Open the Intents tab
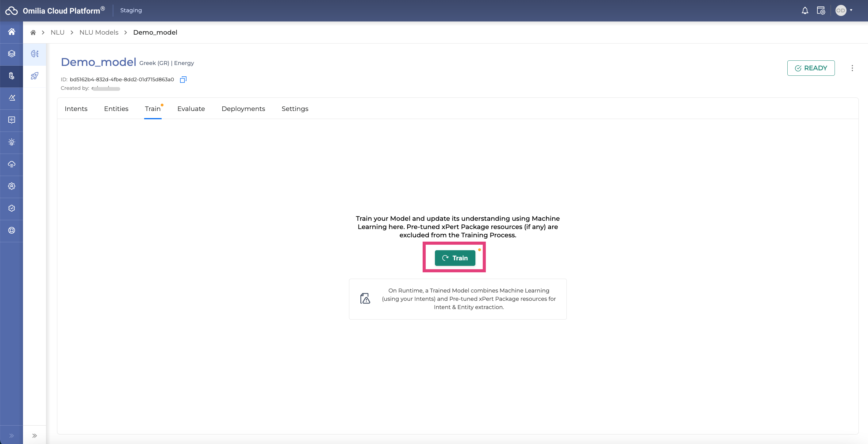The width and height of the screenshot is (868, 444). pyautogui.click(x=76, y=109)
